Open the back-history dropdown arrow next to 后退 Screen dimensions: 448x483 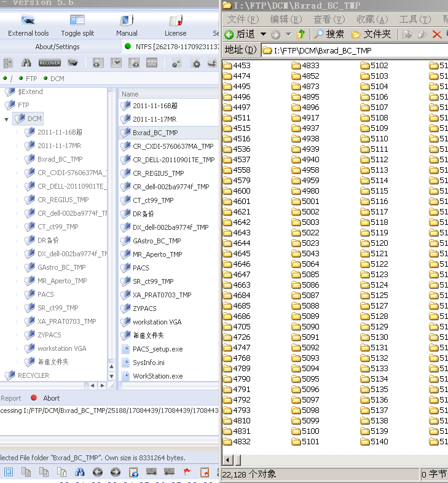(x=263, y=34)
